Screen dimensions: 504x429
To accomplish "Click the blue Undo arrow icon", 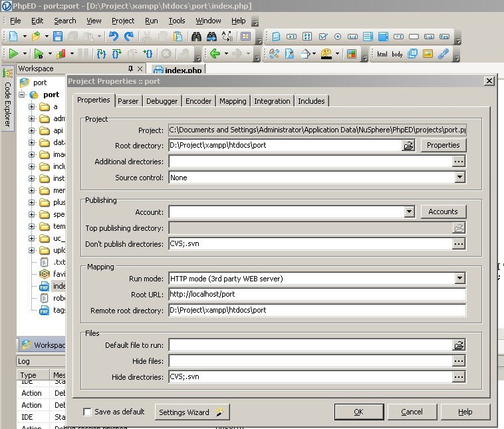I will click(114, 37).
